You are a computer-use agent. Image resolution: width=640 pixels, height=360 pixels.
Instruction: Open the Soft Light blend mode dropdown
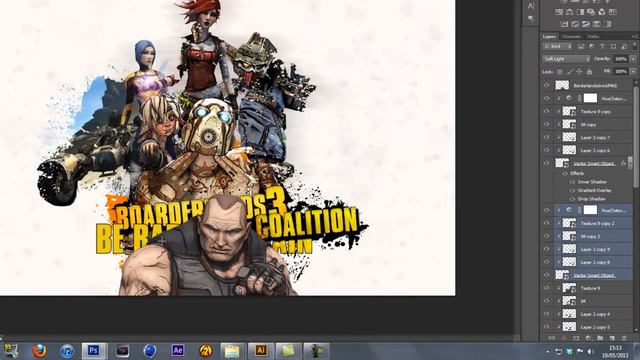point(566,59)
